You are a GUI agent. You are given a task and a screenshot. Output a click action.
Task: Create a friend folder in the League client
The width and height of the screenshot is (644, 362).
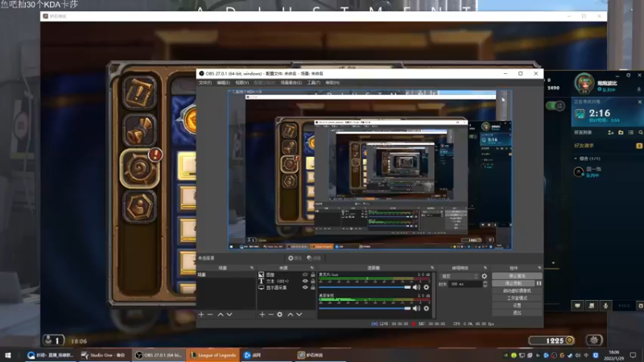coord(621,133)
